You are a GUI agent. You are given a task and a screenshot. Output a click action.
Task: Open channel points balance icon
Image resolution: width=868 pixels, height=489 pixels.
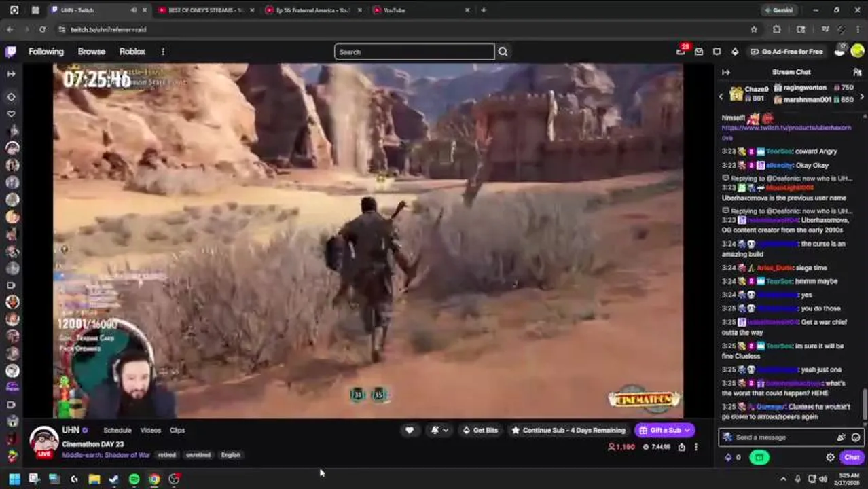733,458
